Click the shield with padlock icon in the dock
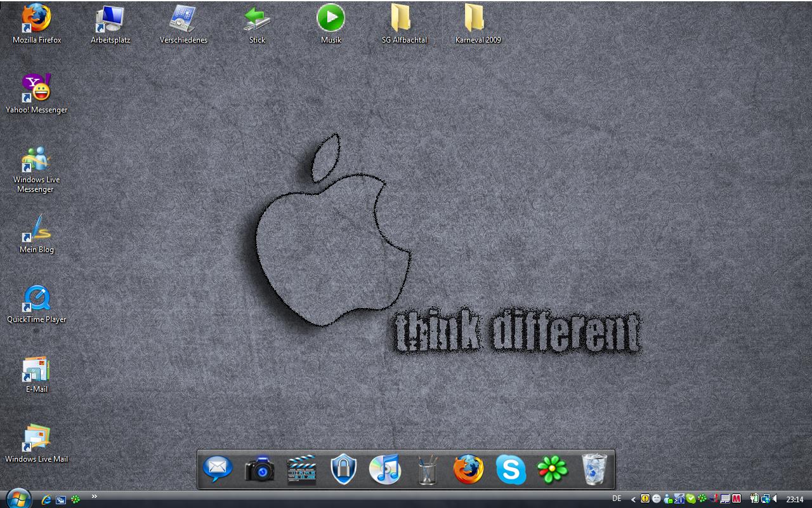 click(343, 470)
